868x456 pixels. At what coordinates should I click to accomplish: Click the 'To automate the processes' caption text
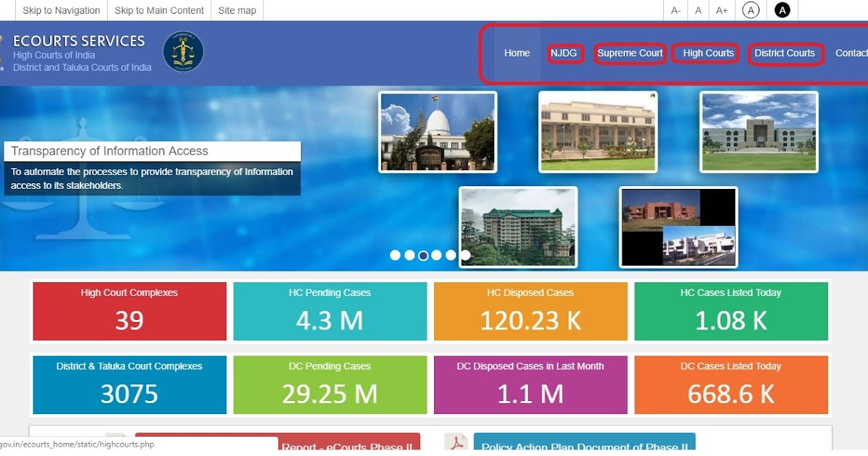click(152, 179)
